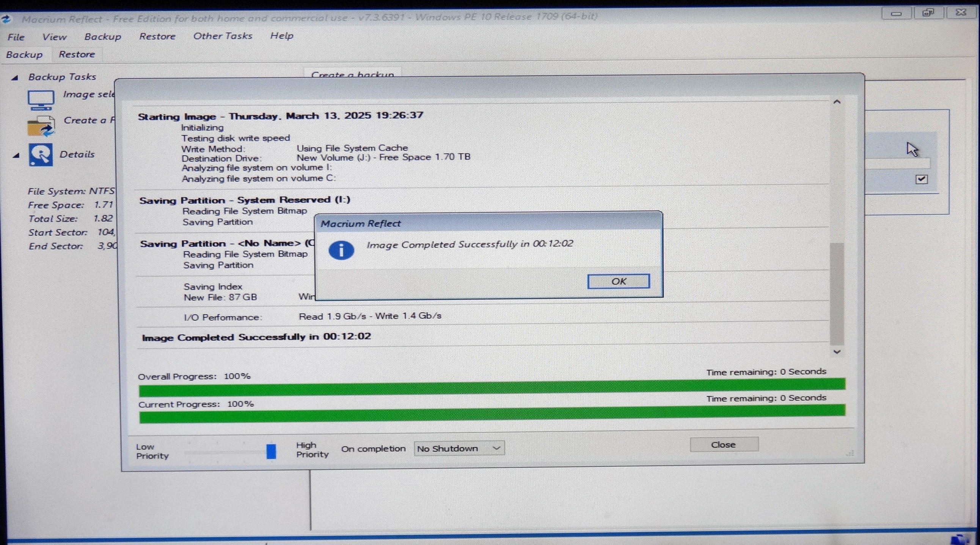Switch to the Backup tab
The width and height of the screenshot is (980, 545).
tap(24, 54)
